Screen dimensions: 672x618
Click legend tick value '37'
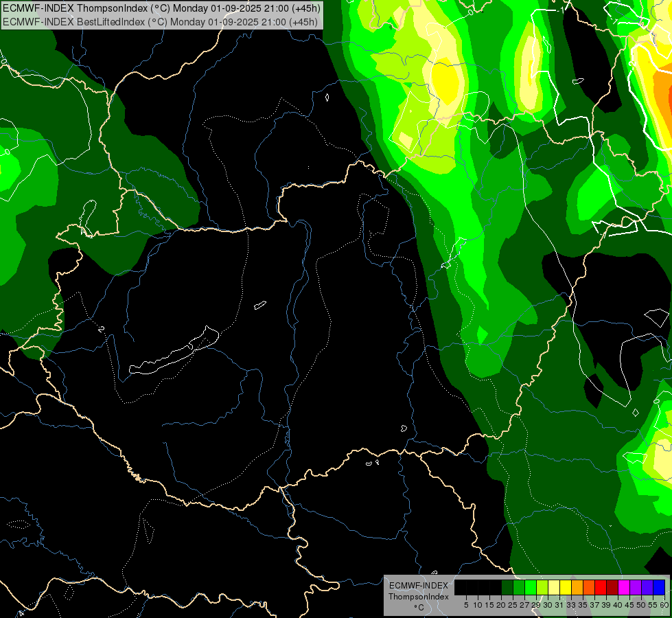click(594, 605)
